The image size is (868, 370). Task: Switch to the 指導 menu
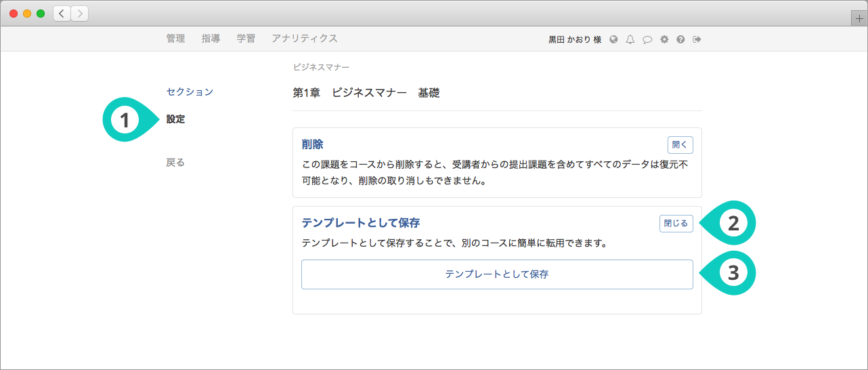point(211,39)
